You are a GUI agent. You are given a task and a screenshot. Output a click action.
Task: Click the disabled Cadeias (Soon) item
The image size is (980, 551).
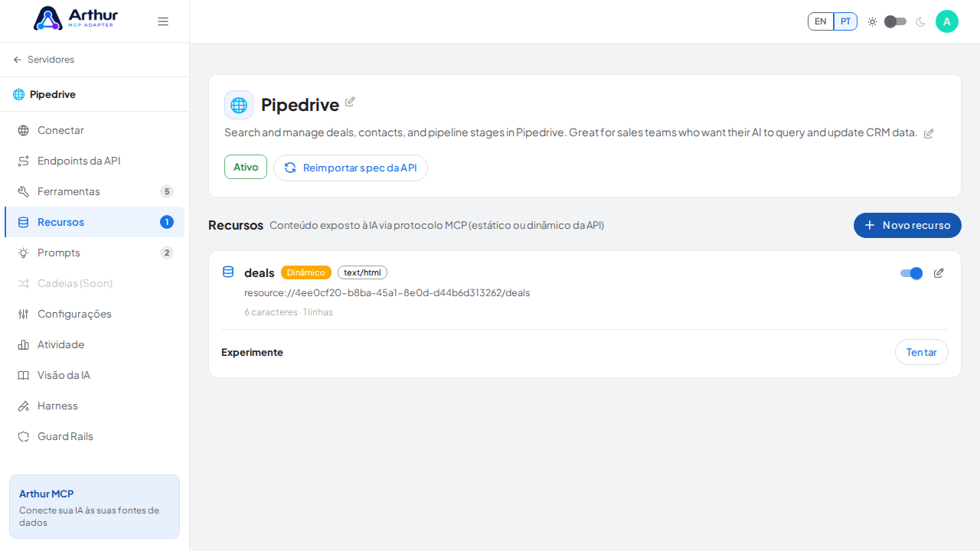94,283
